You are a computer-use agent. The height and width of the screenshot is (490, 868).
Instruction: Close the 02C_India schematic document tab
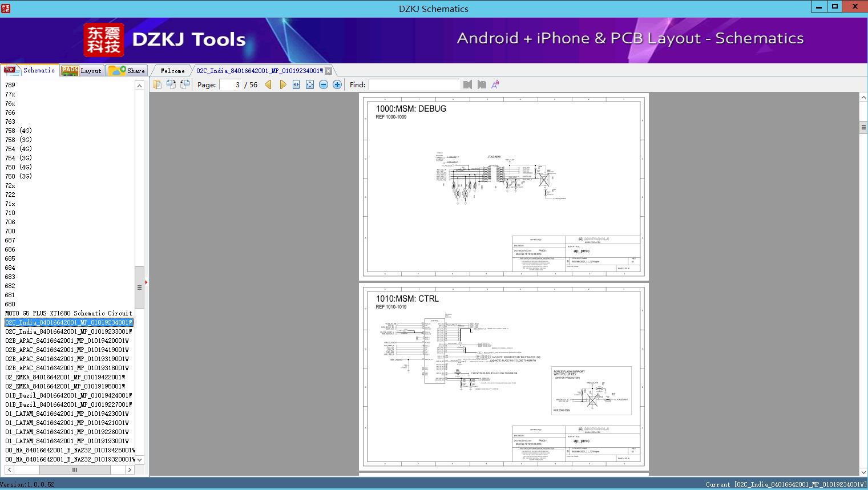click(x=329, y=71)
